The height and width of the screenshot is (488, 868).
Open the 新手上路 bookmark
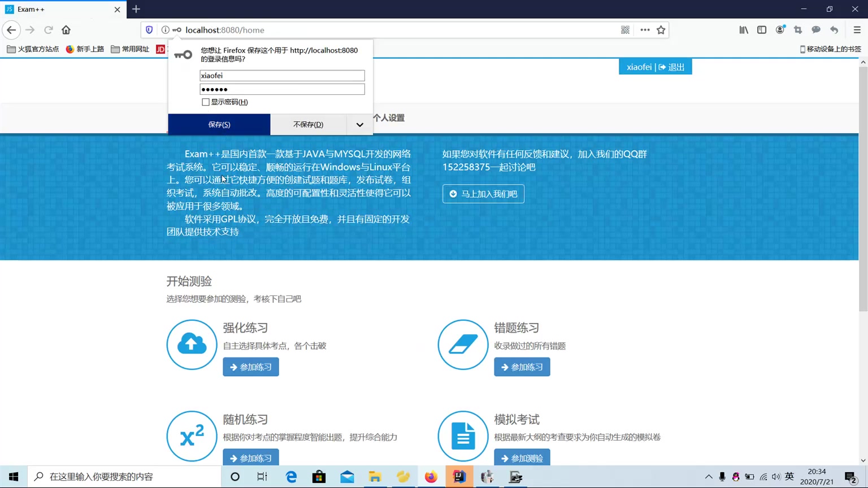click(x=85, y=49)
